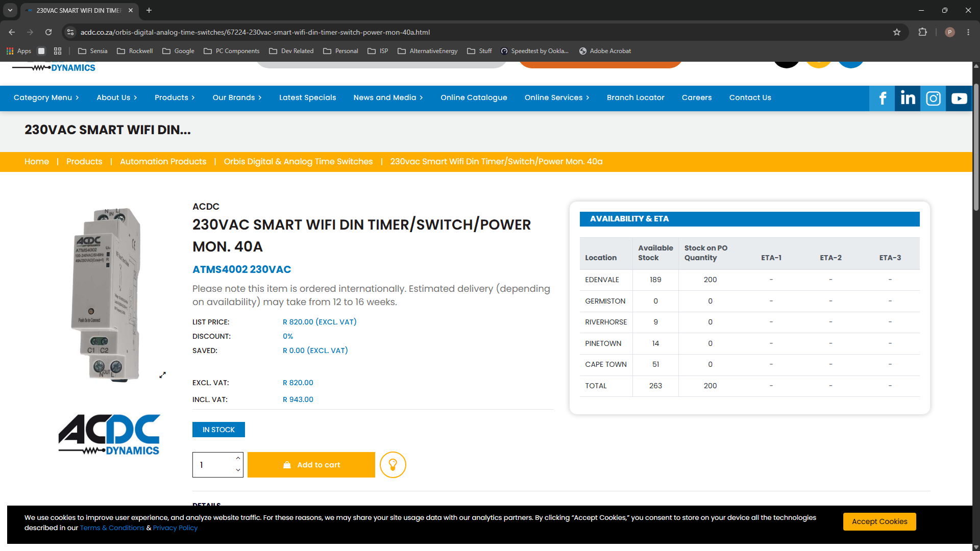Open the Rockwell bookmarks folder

tap(135, 51)
